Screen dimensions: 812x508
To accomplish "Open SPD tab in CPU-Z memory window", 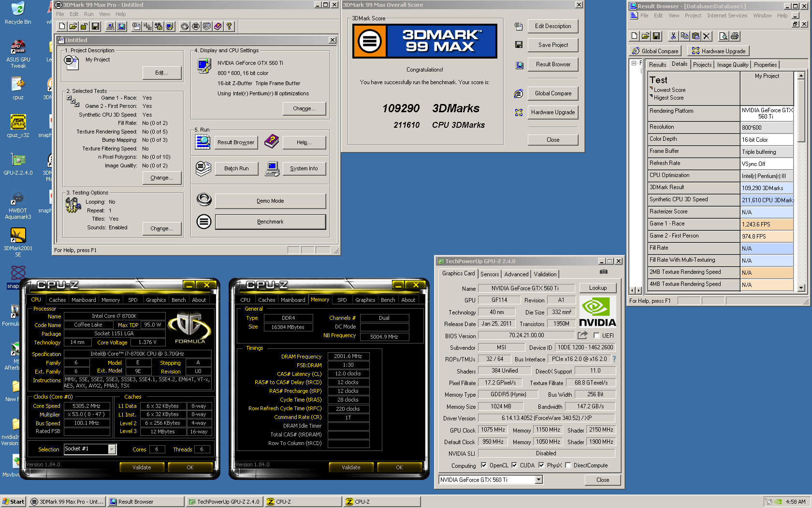I will coord(342,300).
